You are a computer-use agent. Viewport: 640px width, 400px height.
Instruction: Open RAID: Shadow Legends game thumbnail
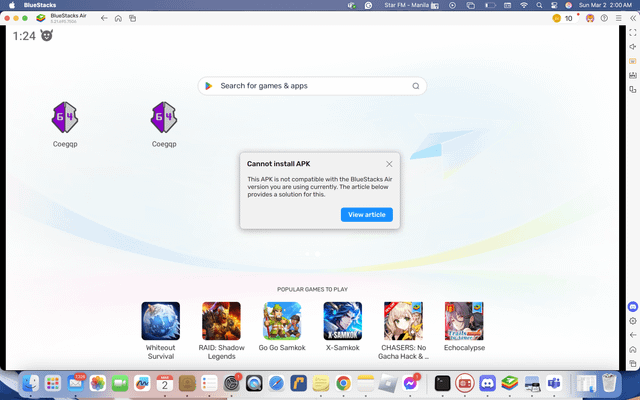221,321
